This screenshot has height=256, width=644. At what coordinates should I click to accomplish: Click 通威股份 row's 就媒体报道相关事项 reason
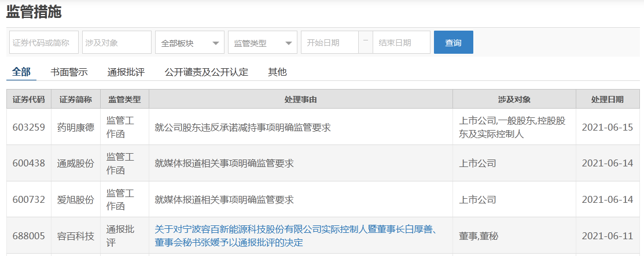click(x=225, y=164)
